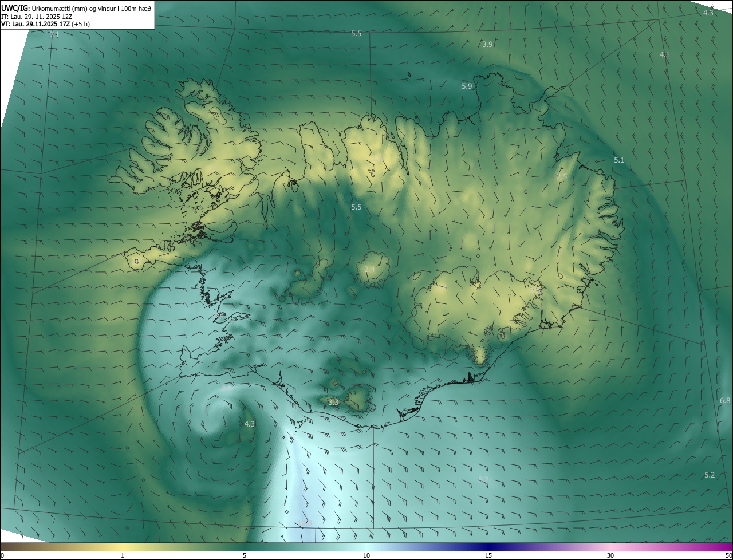Viewport: 733px width, 560px height.
Task: Click the 2.5 value label on the map
Action: (x=562, y=176)
